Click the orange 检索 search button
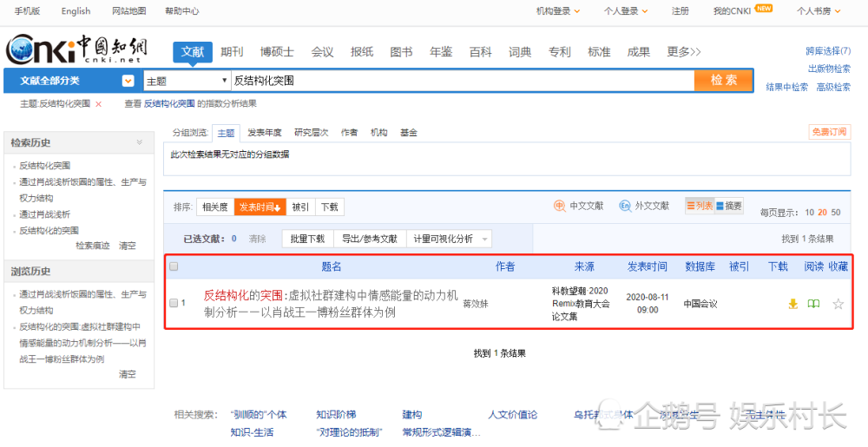868x447 pixels. [x=724, y=80]
